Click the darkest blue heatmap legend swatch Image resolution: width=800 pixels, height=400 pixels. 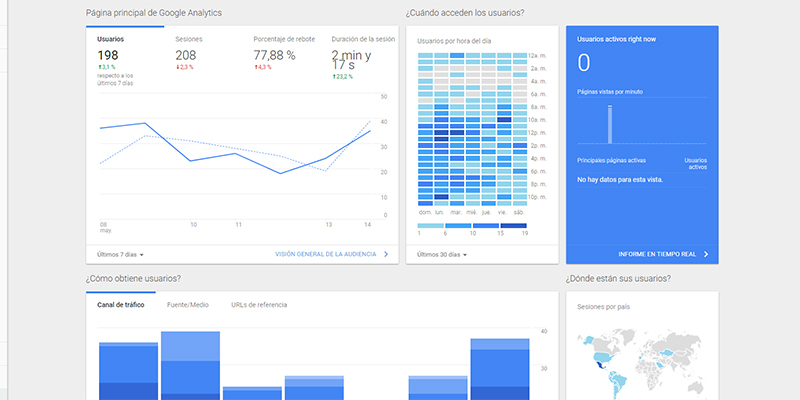pyautogui.click(x=513, y=226)
